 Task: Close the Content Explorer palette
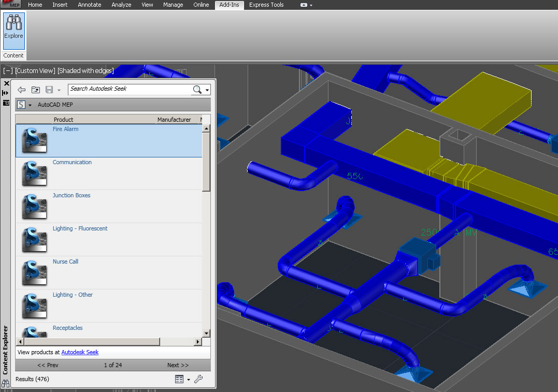click(6, 83)
